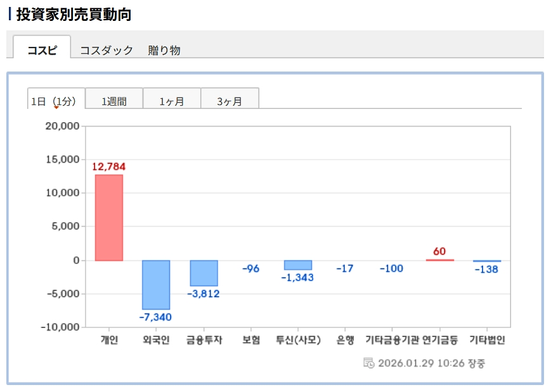
Task: Click the thin blue 기타법인 bar
Action: tap(487, 261)
